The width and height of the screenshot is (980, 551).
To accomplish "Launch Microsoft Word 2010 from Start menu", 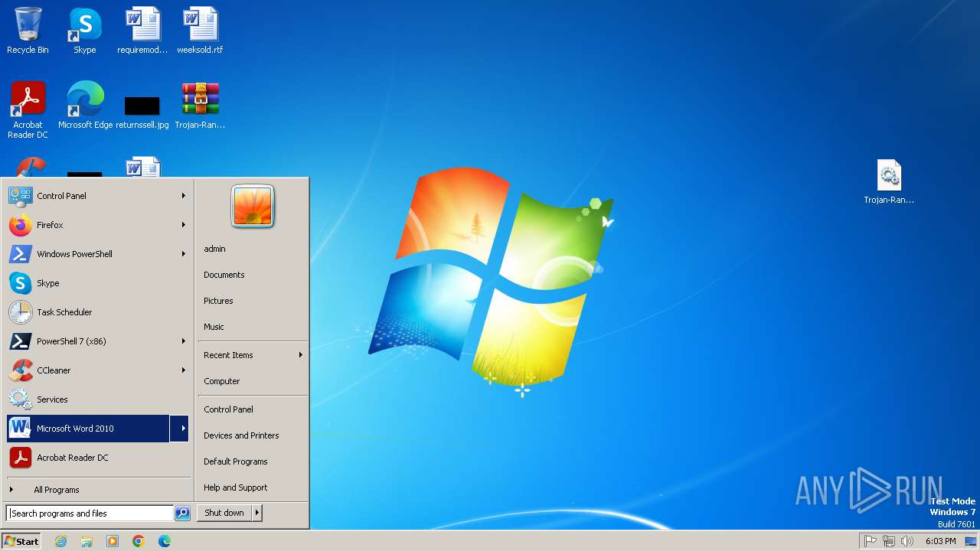I will (x=88, y=429).
